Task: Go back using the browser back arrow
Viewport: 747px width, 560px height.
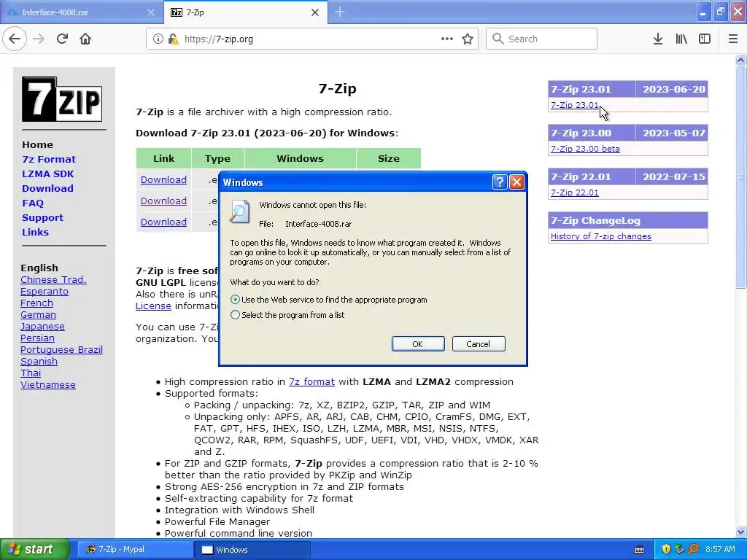Action: point(15,39)
